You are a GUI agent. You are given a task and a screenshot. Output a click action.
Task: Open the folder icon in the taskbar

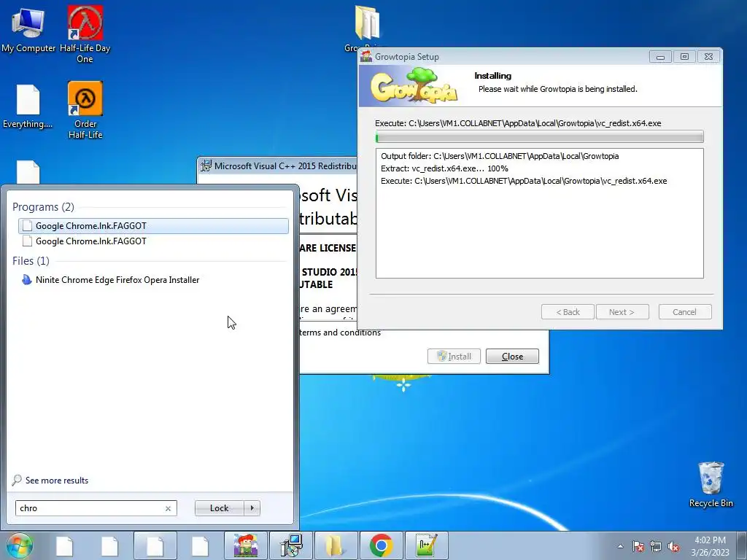[336, 545]
